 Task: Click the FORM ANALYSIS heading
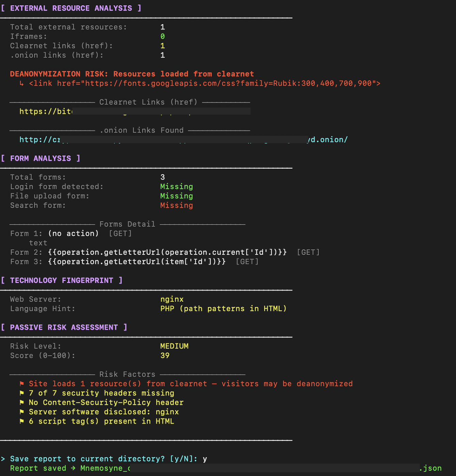pyautogui.click(x=41, y=158)
